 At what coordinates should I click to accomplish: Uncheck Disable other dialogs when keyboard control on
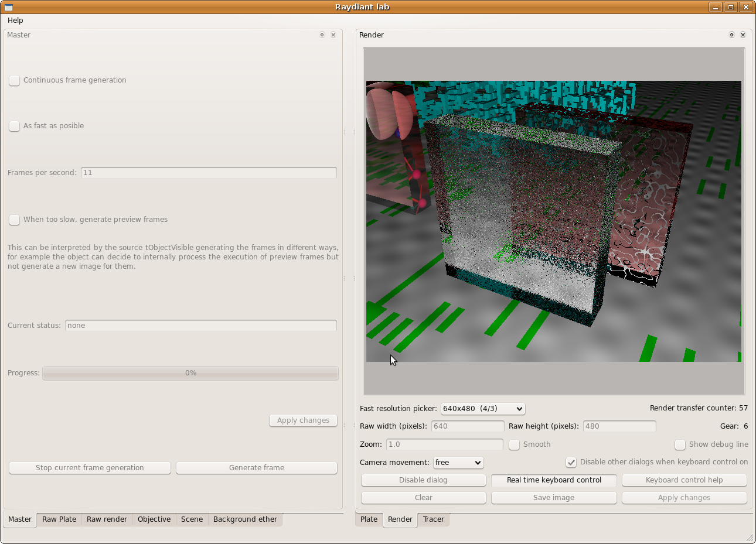pyautogui.click(x=571, y=462)
